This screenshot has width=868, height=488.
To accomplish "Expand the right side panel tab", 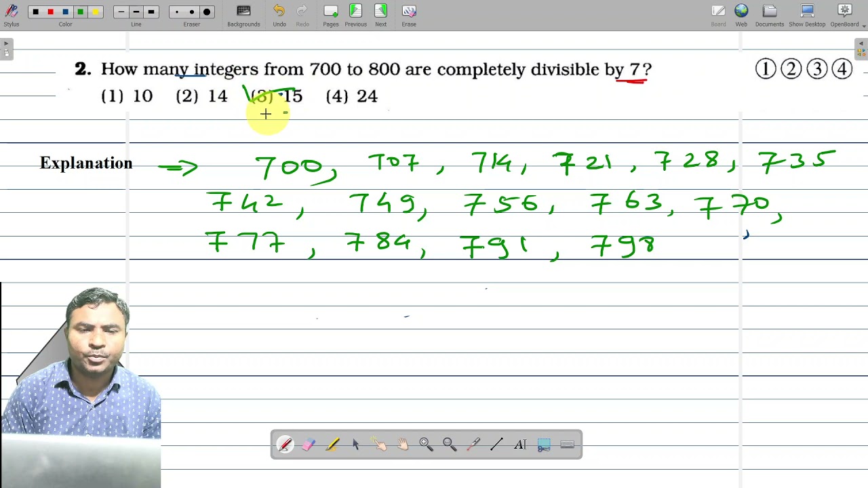I will [x=861, y=49].
